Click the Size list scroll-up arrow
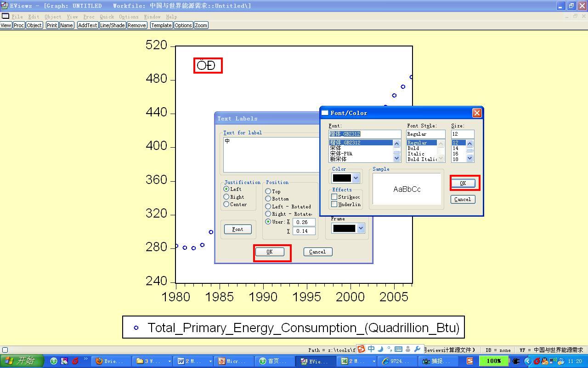Image resolution: width=588 pixels, height=368 pixels. coord(470,143)
